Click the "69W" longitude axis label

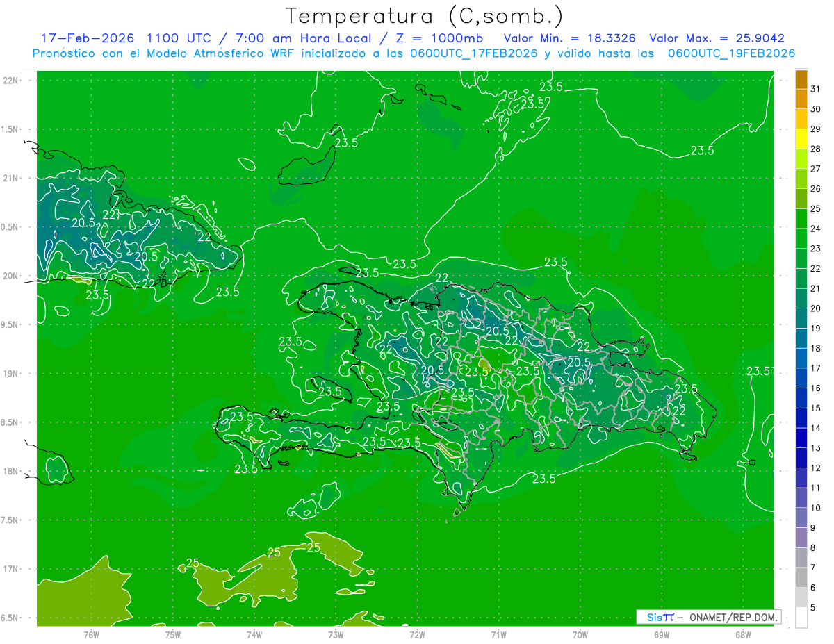(661, 635)
